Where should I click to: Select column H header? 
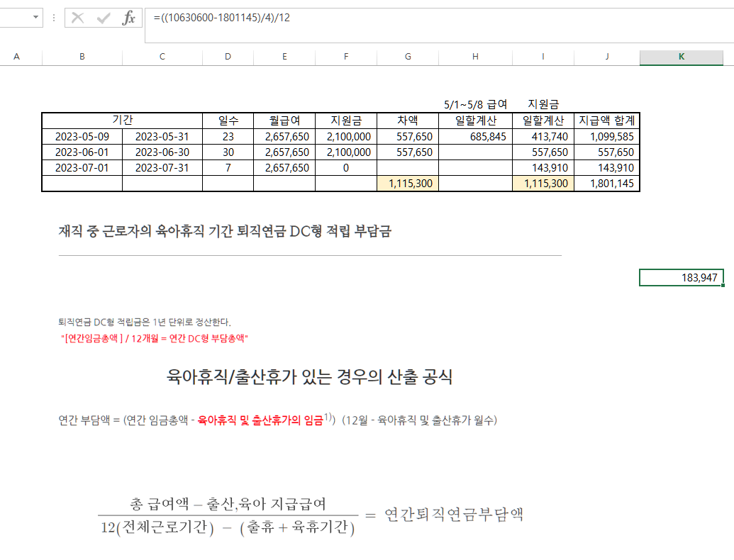click(x=475, y=57)
